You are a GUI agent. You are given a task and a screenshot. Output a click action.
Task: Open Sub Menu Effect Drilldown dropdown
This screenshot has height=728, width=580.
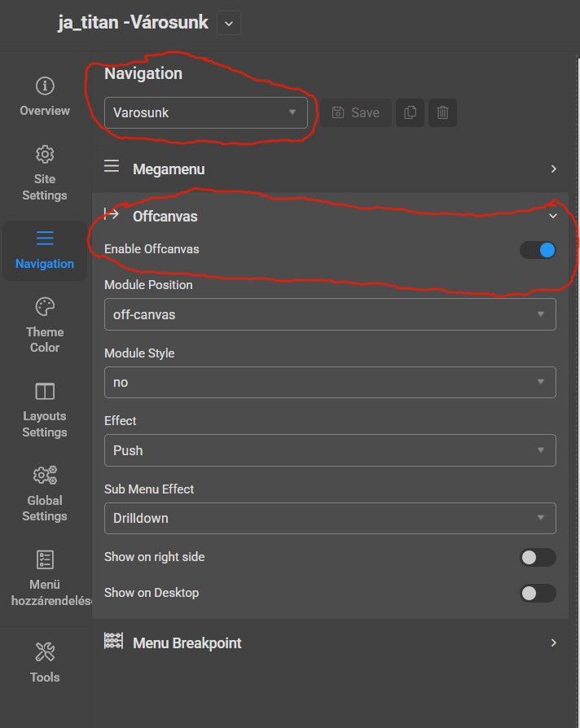(330, 518)
